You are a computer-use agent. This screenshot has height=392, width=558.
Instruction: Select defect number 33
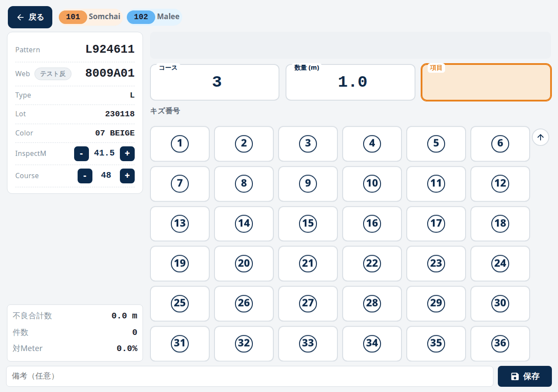pos(308,344)
